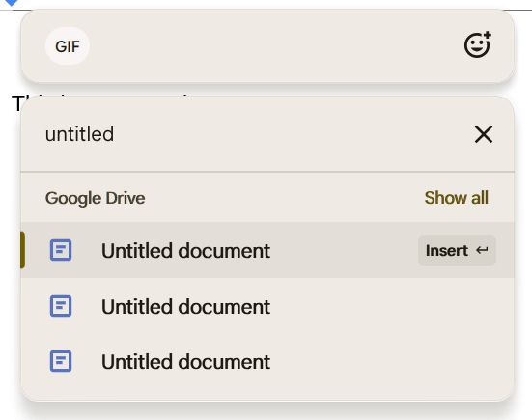Insert the highlighted Untitled document
Screen dimensions: 532x420
[x=457, y=250]
